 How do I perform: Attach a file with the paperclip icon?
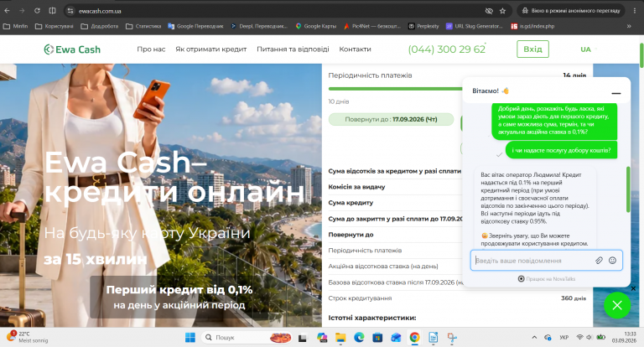pyautogui.click(x=600, y=261)
